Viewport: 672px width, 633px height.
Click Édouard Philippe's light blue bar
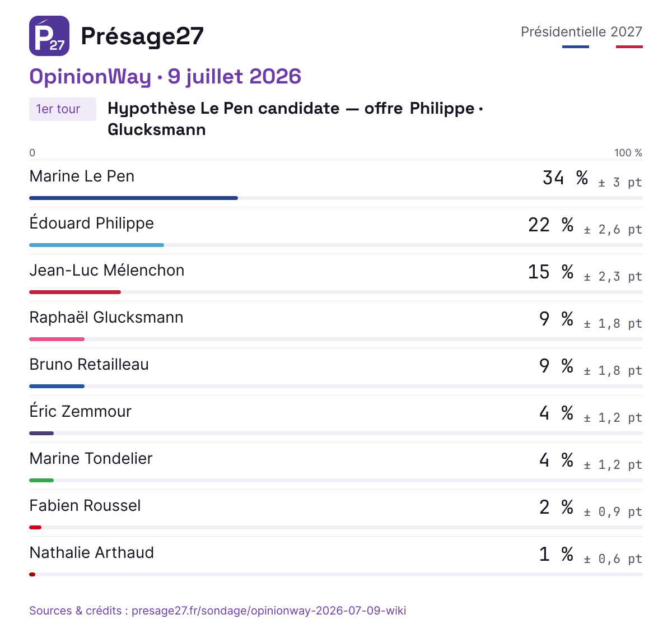[96, 245]
